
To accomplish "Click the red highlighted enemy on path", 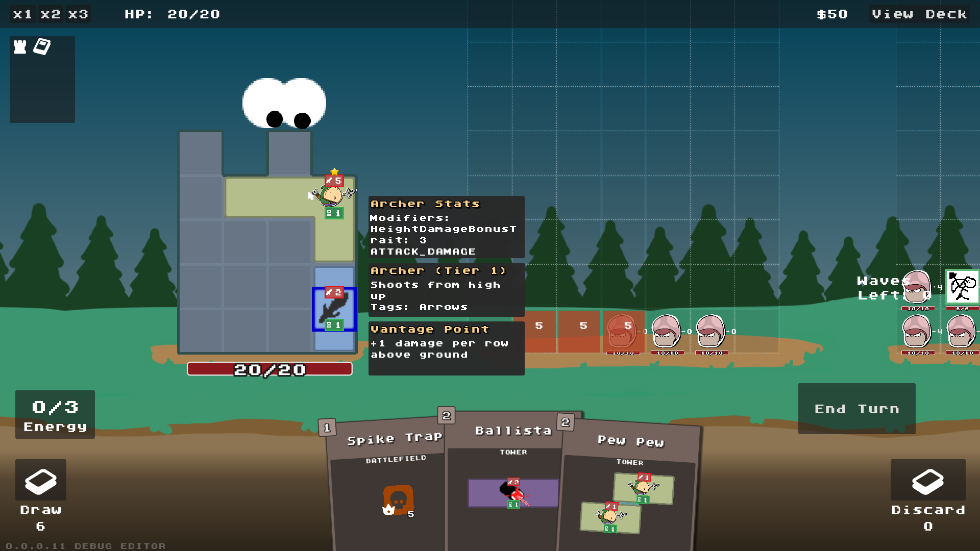I will [622, 332].
